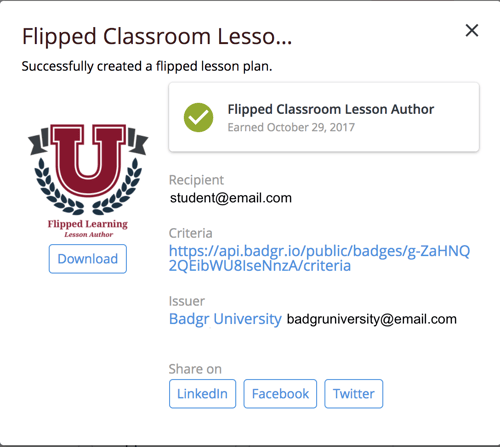Click the badgruniversity@email.com issuer email
The height and width of the screenshot is (447, 500).
coord(372,319)
